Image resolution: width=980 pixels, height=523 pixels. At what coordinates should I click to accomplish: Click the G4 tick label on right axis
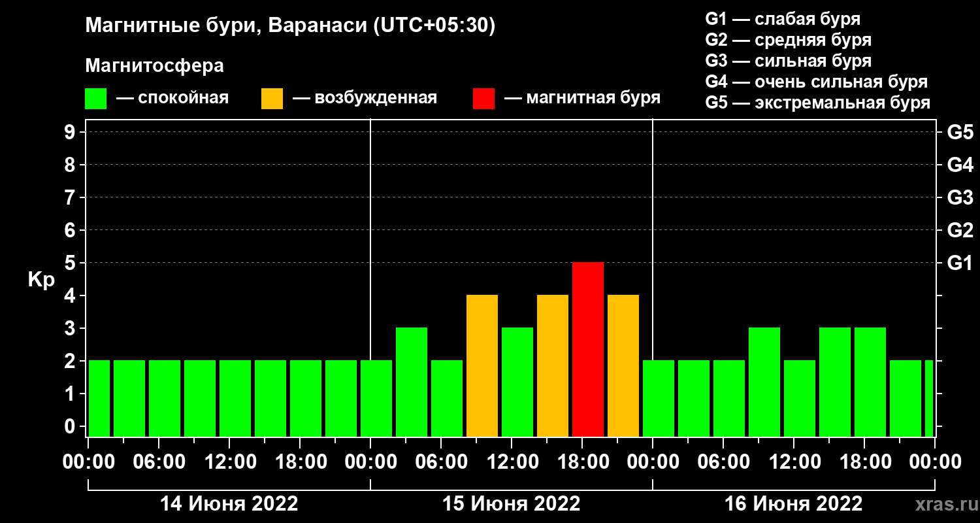[x=960, y=165]
